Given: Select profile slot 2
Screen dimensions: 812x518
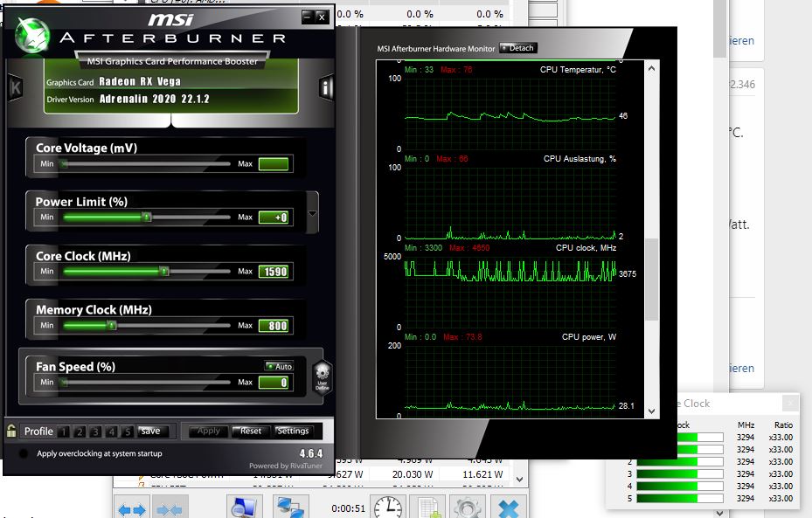Looking at the screenshot, I should pos(80,431).
